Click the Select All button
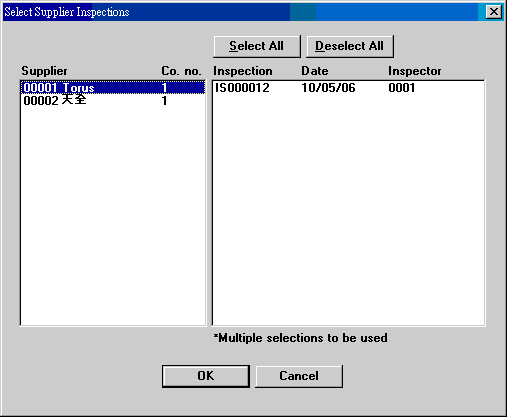Screen dimensions: 507x417 point(257,46)
